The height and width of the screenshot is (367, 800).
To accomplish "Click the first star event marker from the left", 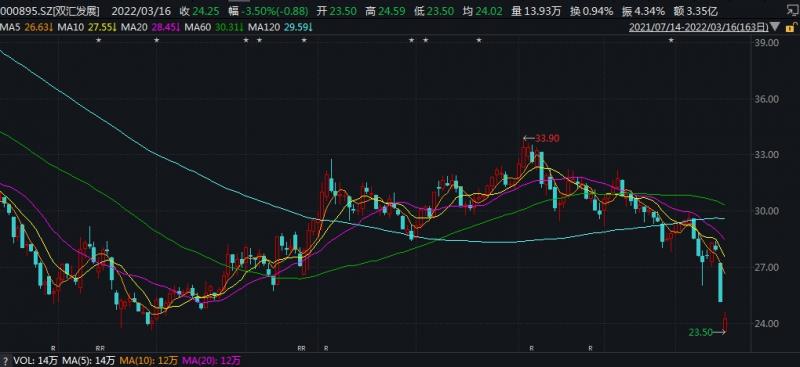I will (98, 40).
